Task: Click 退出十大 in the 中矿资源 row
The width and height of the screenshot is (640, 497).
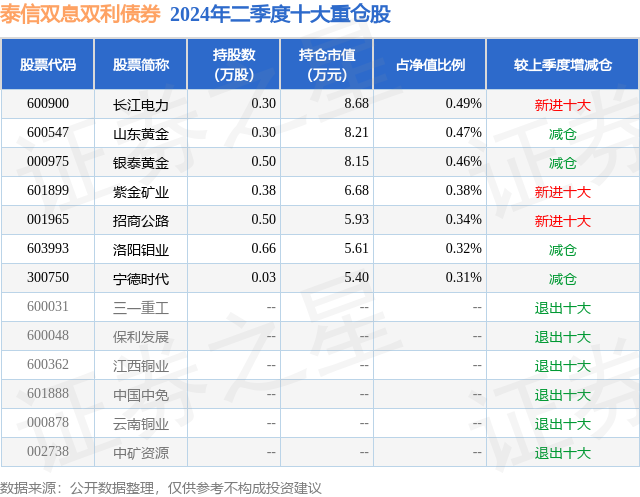Action: (562, 453)
